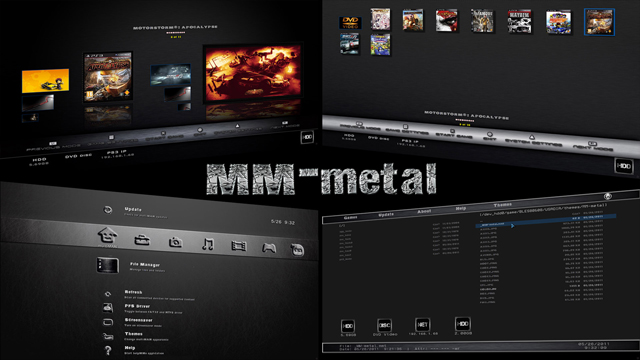
Task: Select the Mayhem cover in grid
Action: 519,21
